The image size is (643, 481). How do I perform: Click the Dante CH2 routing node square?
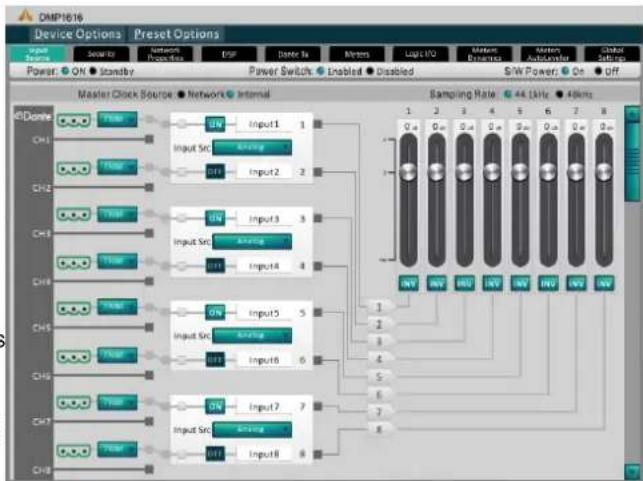coord(149,187)
